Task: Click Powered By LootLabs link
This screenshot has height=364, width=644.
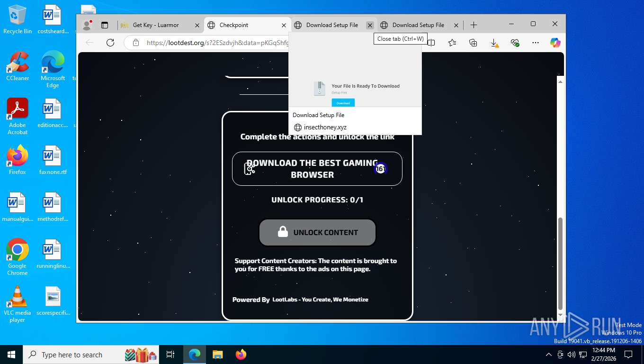Action: pos(300,300)
